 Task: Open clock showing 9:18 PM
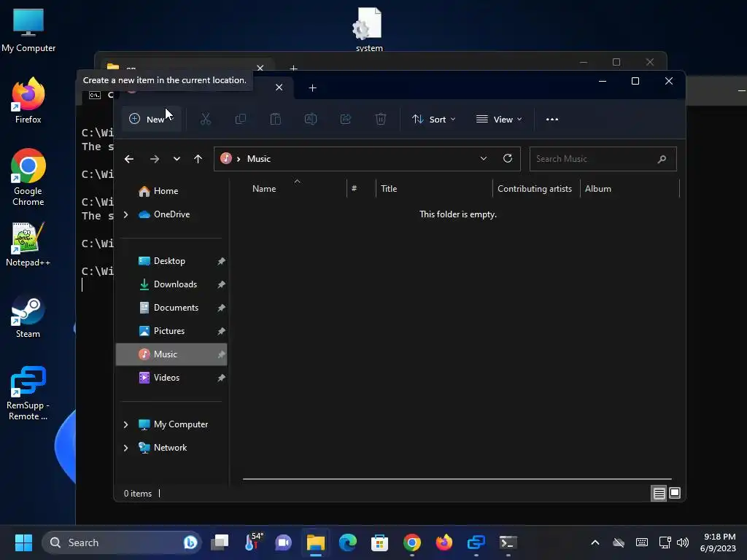[x=718, y=542]
